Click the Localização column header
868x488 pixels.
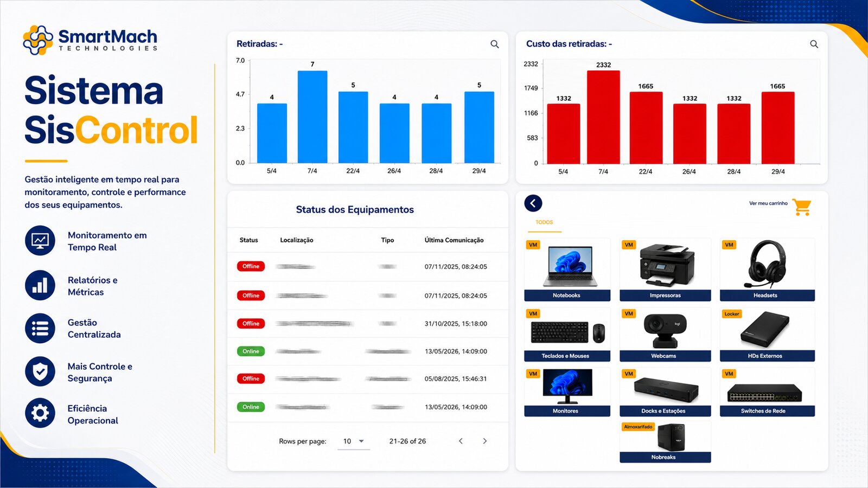[296, 240]
